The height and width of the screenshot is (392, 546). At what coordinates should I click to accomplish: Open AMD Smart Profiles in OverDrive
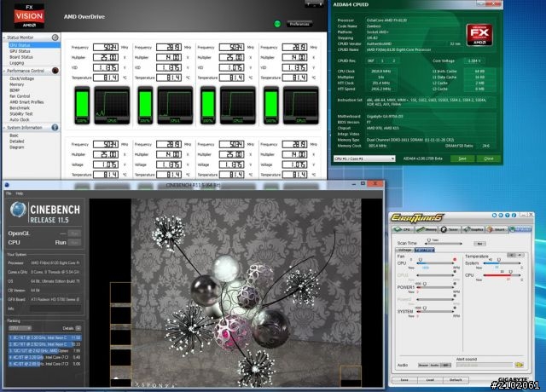coord(26,102)
